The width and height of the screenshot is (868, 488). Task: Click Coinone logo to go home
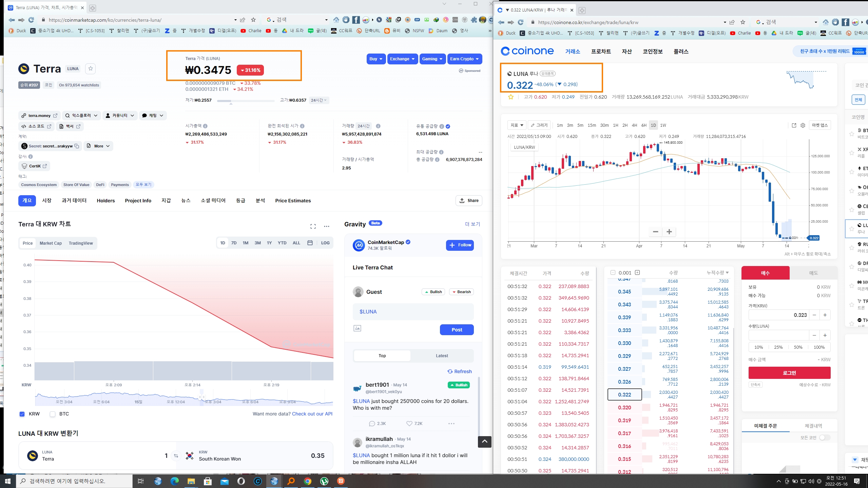coord(527,51)
